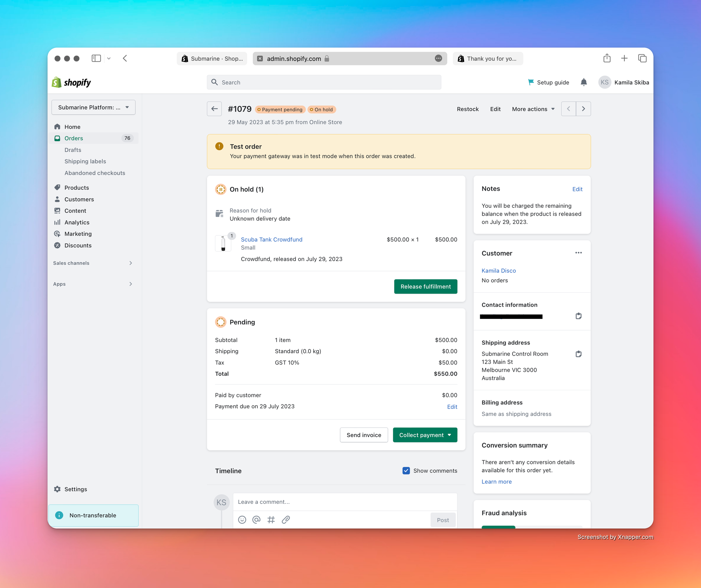
Task: Click the Restock button
Action: pos(468,109)
